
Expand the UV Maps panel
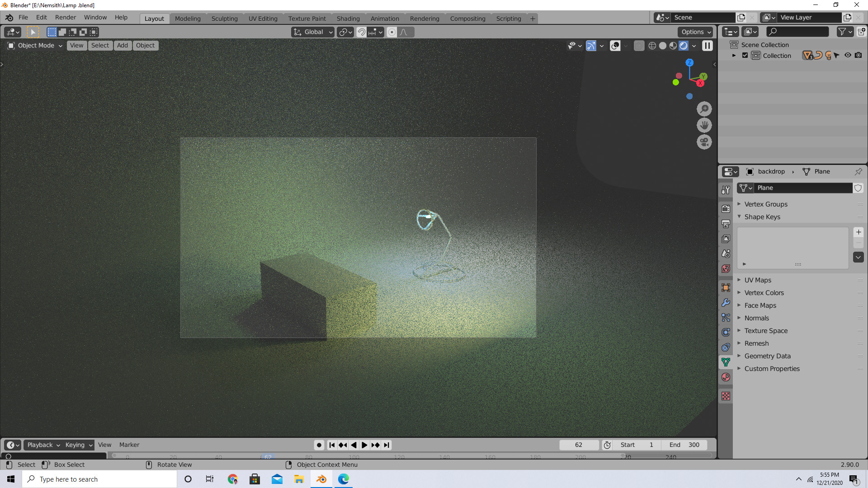coord(758,280)
